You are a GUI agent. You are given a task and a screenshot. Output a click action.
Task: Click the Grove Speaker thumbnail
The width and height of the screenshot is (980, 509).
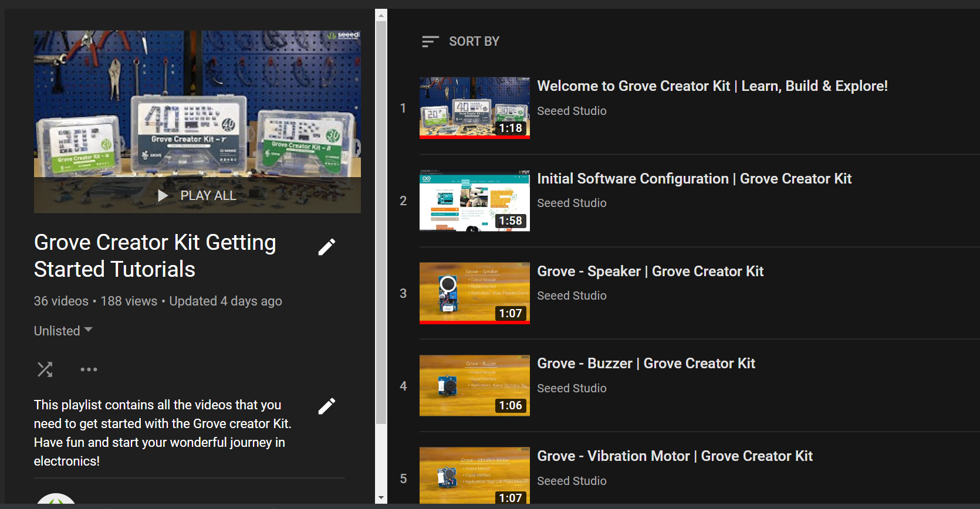[x=475, y=293]
